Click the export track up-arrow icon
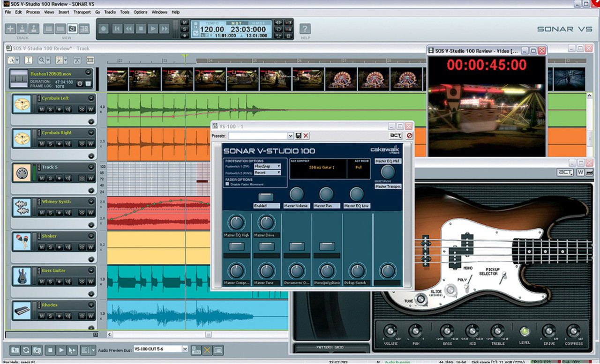The width and height of the screenshot is (600, 364). point(34,29)
